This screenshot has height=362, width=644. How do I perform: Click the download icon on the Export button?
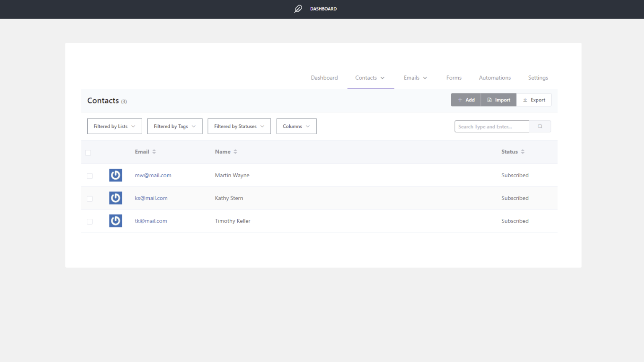coord(525,100)
